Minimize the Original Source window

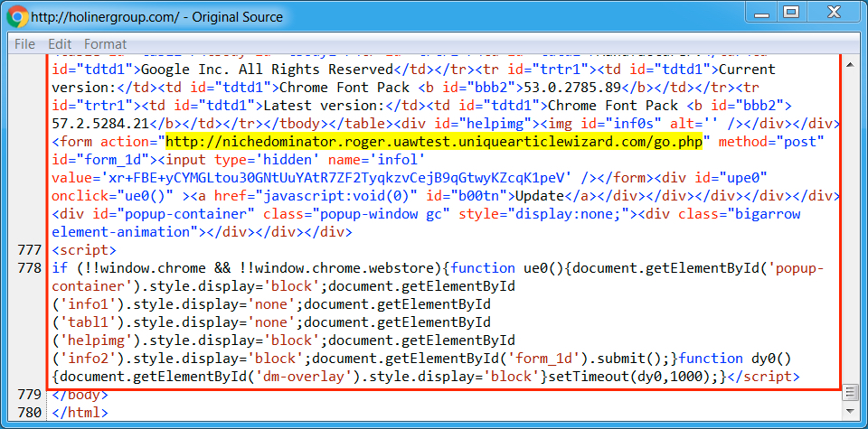761,14
